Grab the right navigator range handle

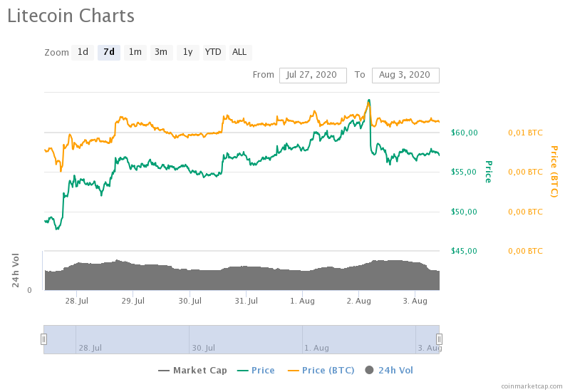point(439,339)
